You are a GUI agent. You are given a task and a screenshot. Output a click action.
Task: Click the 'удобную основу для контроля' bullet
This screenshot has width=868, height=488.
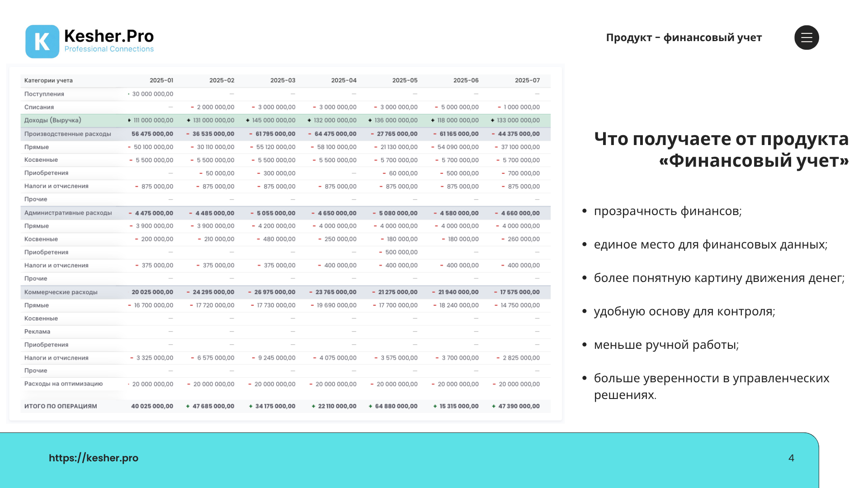[684, 311]
